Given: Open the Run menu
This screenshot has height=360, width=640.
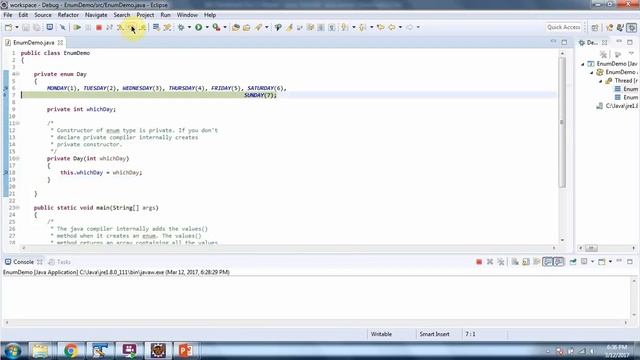Looking at the screenshot, I should 165,15.
